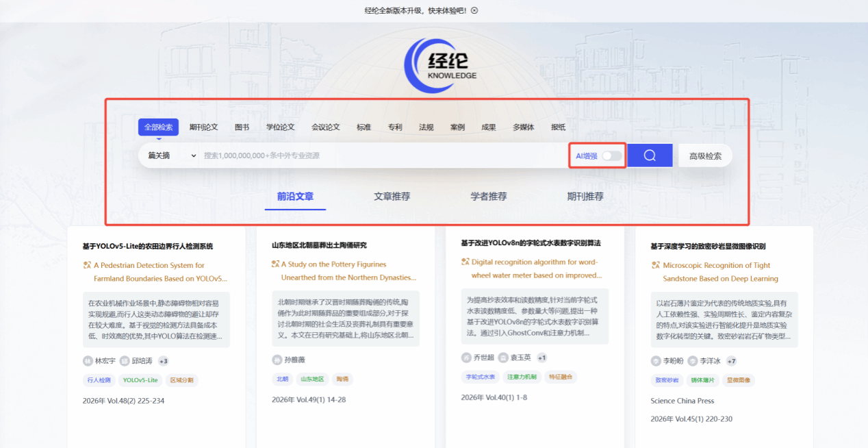The width and height of the screenshot is (868, 448).
Task: Open 高级检索 advanced search
Action: point(705,155)
